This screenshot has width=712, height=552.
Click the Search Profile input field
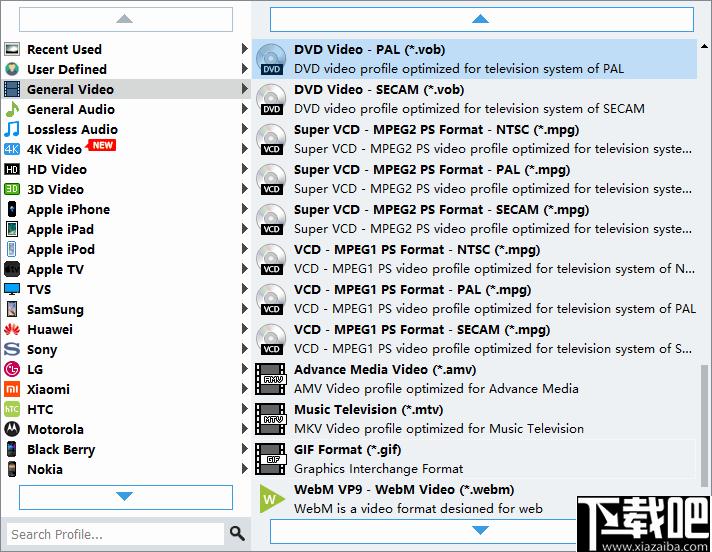pos(116,534)
